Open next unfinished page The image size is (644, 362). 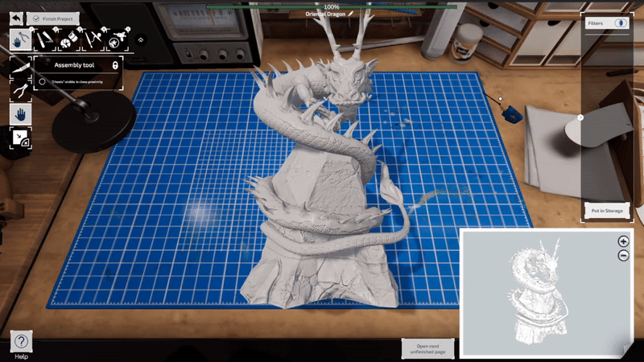(427, 349)
